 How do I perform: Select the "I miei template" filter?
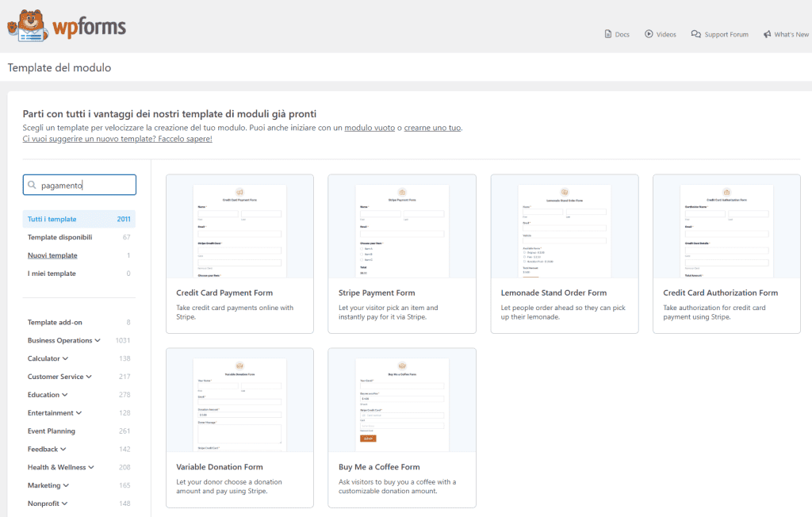click(x=52, y=273)
